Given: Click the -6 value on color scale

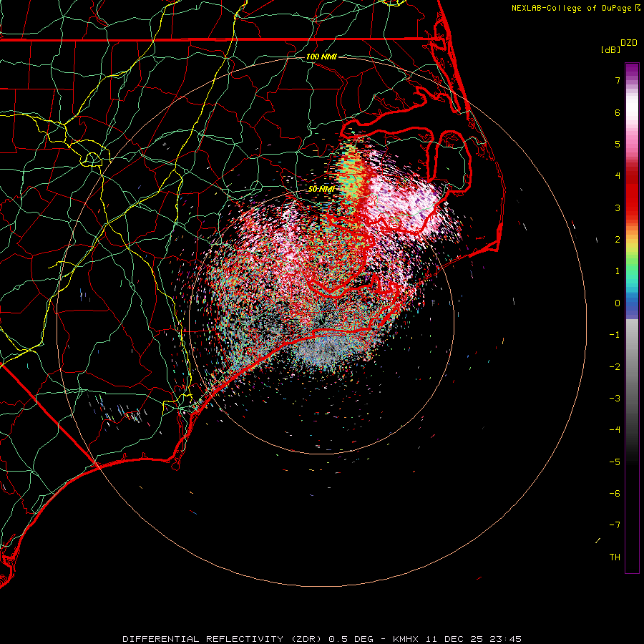Looking at the screenshot, I should [615, 494].
